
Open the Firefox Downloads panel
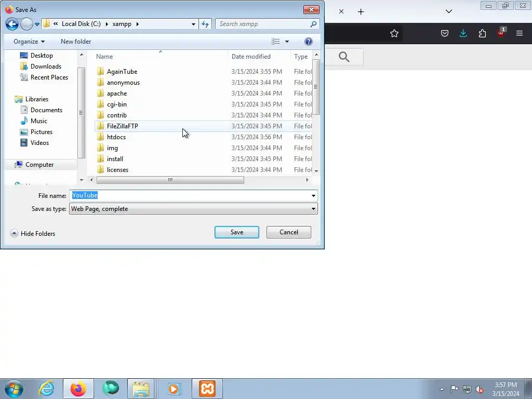463,33
